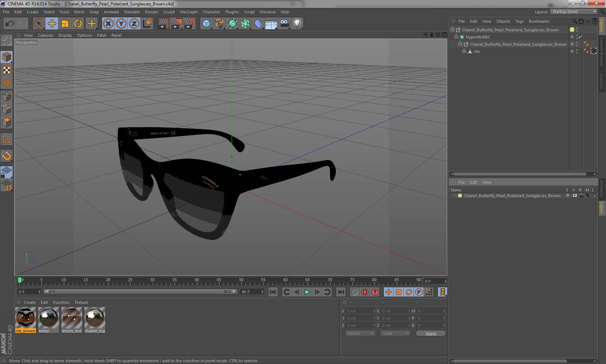The width and height of the screenshot is (606, 364).
Task: Switch to Points mode
Action: (x=7, y=96)
